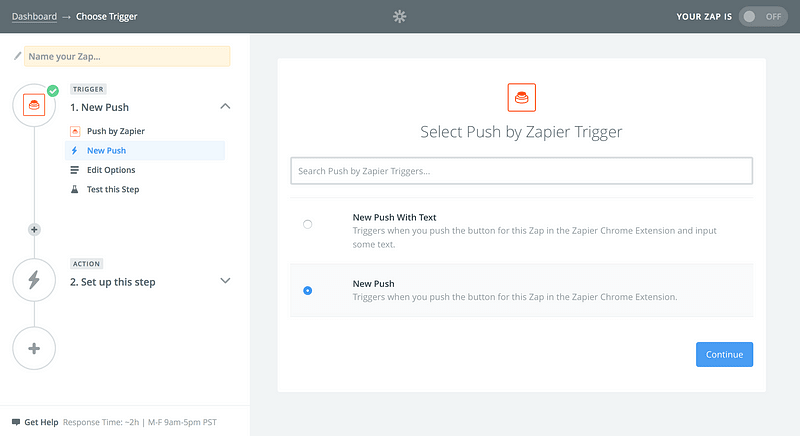Viewport: 800px width, 436px height.
Task: Expand the 2. Set up this step section
Action: click(x=225, y=280)
